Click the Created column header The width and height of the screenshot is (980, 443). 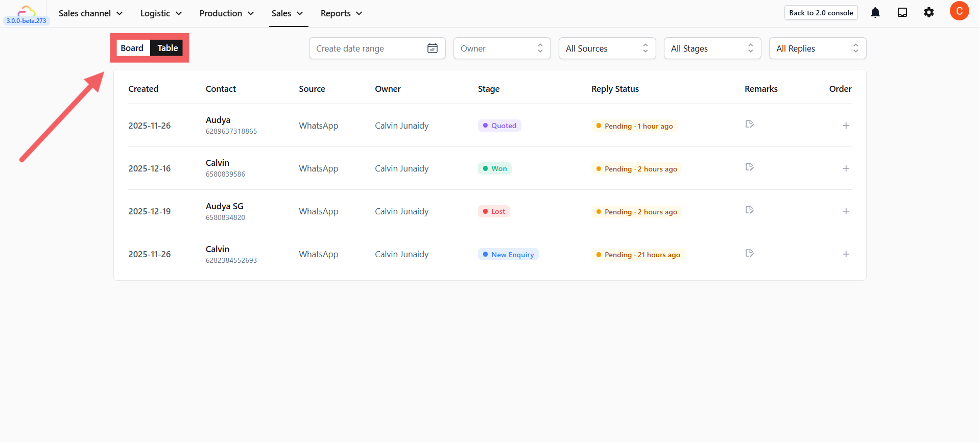pos(144,89)
